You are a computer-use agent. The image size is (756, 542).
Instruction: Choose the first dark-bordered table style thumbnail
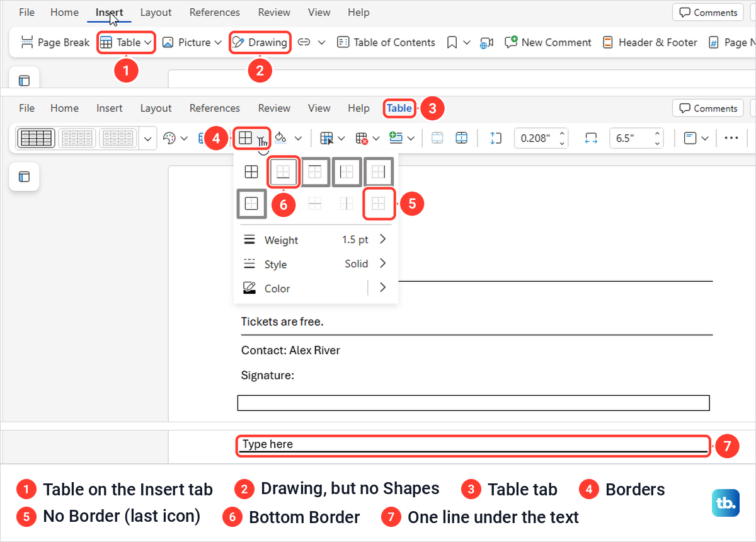[37, 138]
